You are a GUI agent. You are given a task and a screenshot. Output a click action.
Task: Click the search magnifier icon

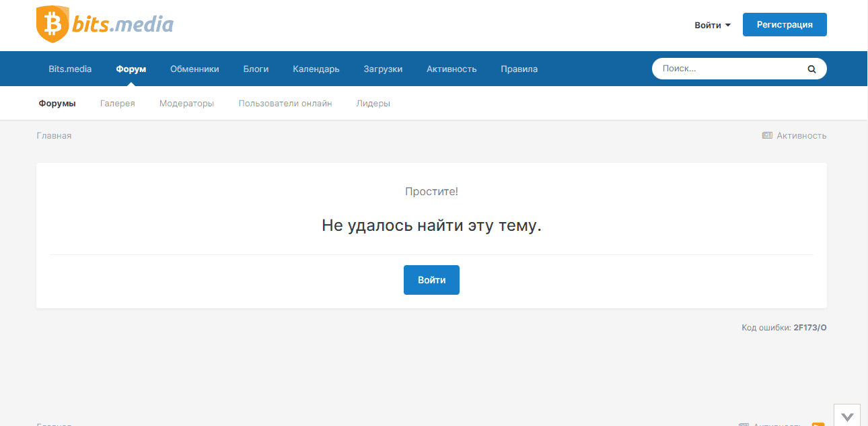coord(811,69)
